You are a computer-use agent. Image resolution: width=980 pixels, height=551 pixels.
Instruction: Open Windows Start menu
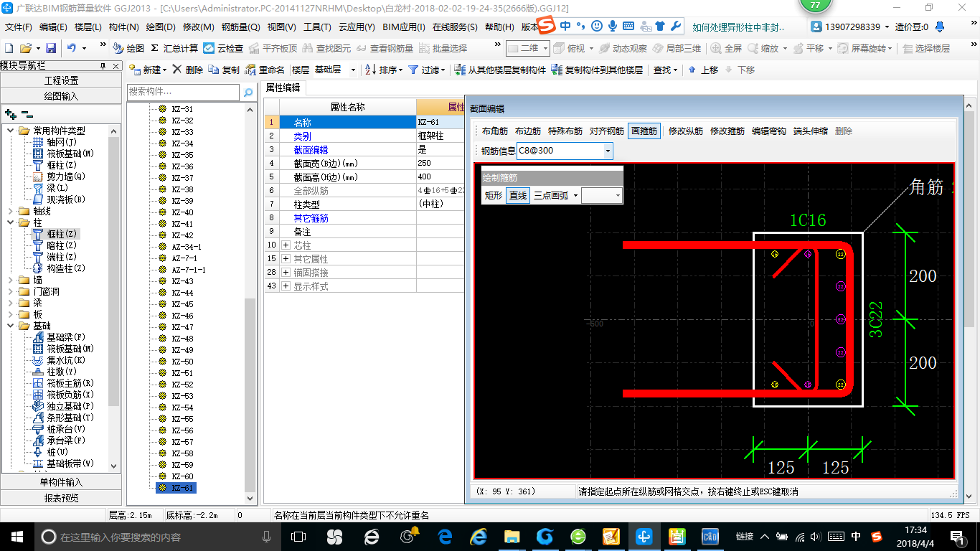coord(17,537)
